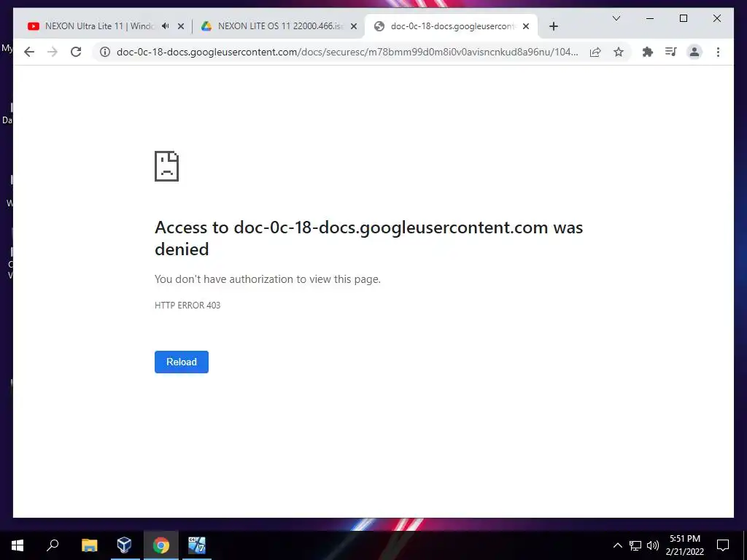Expand the tab search chevron
Viewport: 747px width, 560px height.
click(x=616, y=18)
